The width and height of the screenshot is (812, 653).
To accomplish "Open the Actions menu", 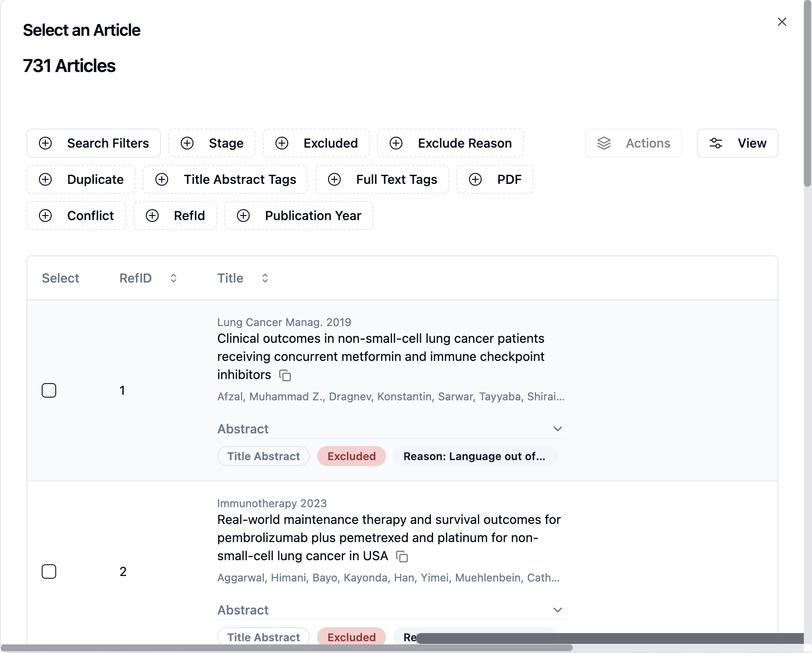I will [x=633, y=143].
